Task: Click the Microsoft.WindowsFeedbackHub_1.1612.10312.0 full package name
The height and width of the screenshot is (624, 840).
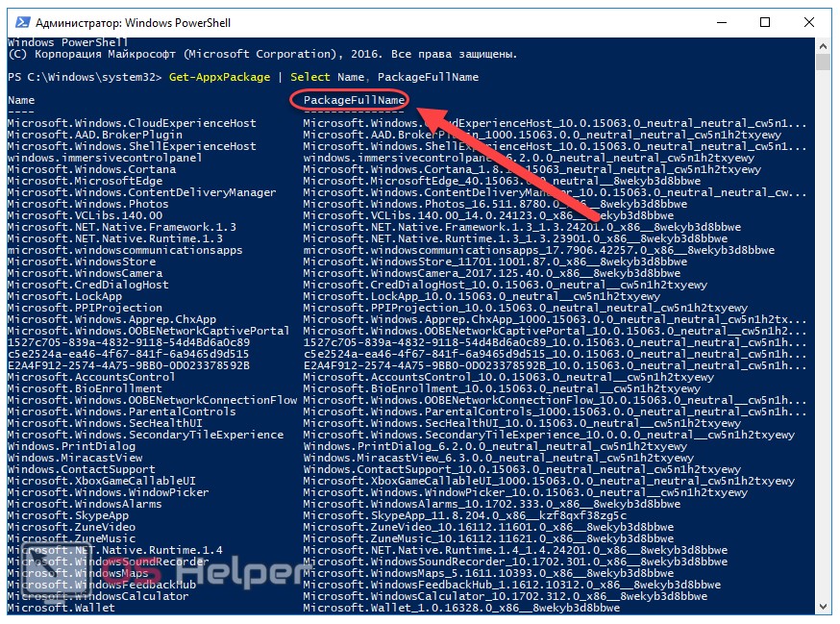Action: pyautogui.click(x=511, y=585)
